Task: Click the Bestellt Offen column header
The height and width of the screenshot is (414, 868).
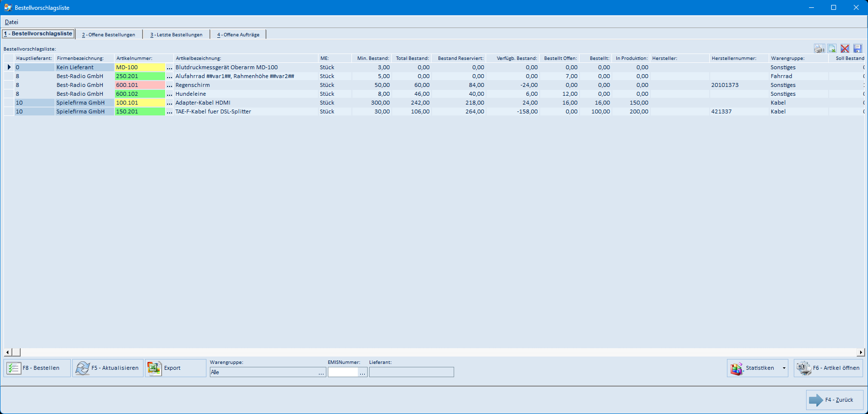Action: tap(560, 58)
